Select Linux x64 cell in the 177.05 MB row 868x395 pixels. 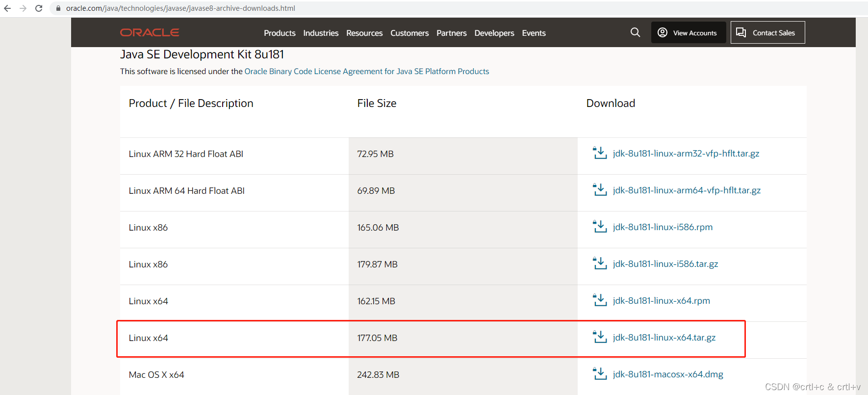pyautogui.click(x=148, y=338)
